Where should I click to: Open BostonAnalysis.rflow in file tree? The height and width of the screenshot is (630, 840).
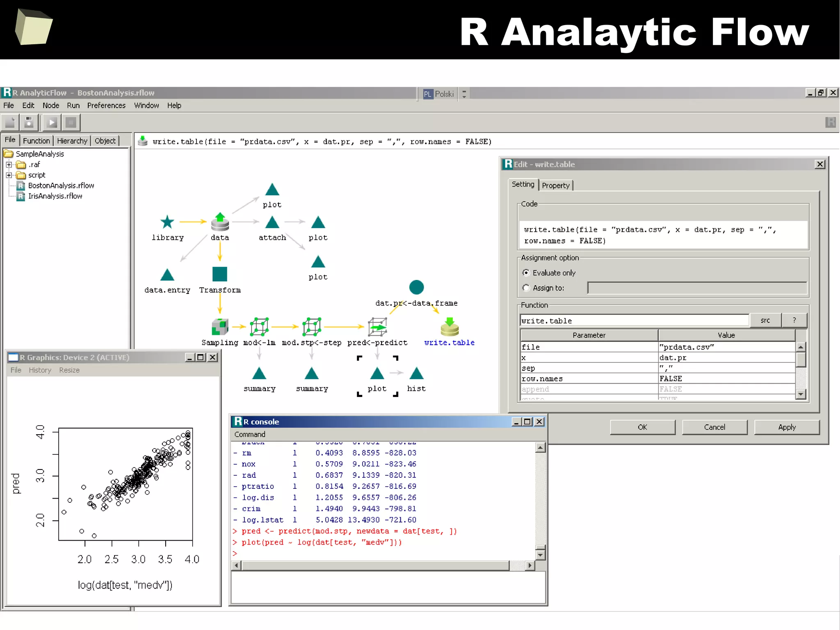click(x=61, y=186)
